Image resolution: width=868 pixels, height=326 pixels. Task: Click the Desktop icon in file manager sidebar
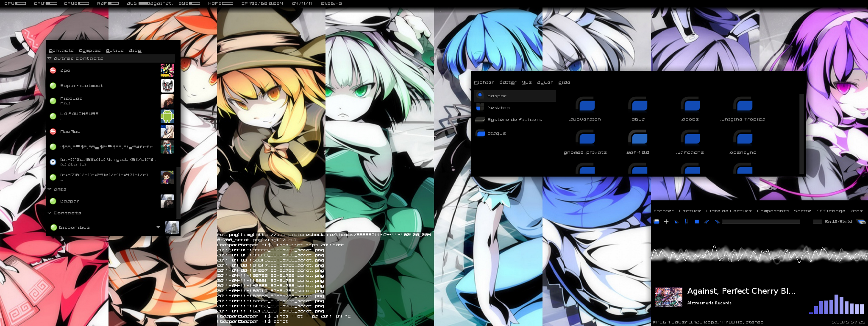tap(480, 107)
